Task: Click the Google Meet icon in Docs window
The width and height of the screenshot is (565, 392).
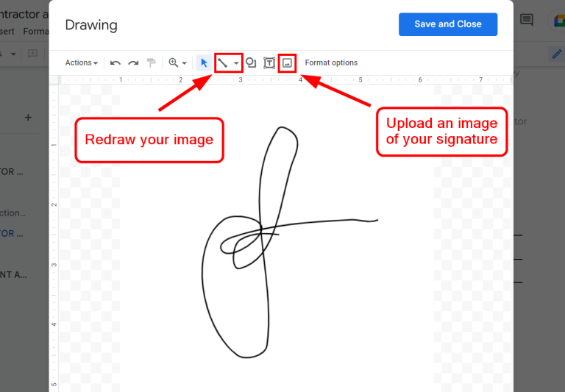Action: (x=558, y=20)
